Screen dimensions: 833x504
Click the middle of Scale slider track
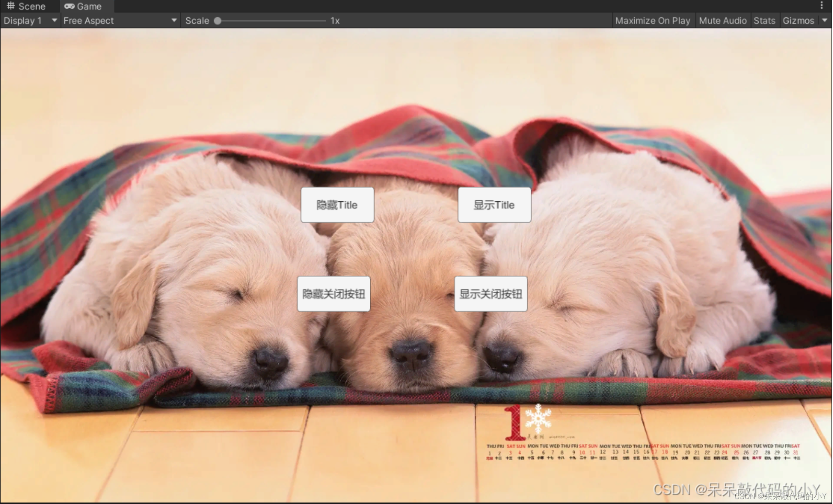click(x=272, y=21)
